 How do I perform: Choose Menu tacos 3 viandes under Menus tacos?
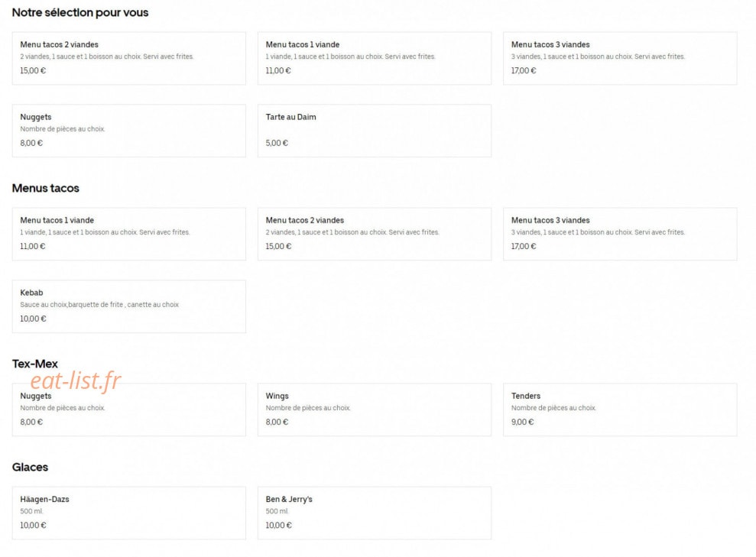click(x=620, y=234)
